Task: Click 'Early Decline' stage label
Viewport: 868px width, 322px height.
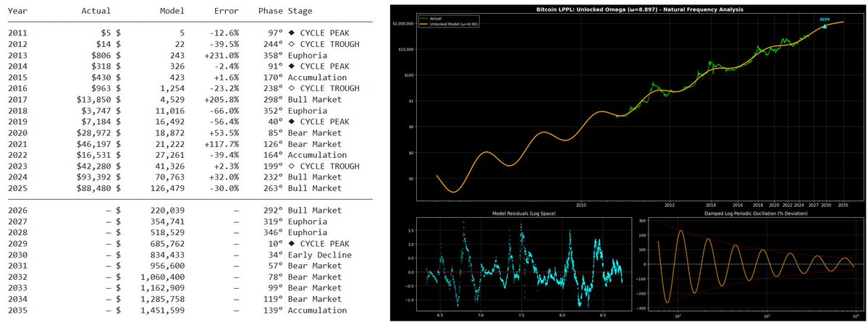Action: (319, 255)
